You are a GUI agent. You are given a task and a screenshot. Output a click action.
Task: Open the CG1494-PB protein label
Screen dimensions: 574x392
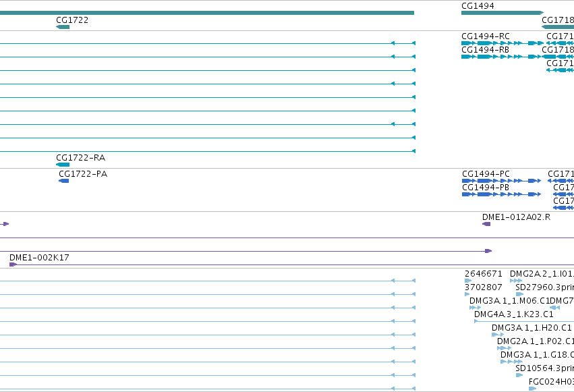pyautogui.click(x=486, y=188)
